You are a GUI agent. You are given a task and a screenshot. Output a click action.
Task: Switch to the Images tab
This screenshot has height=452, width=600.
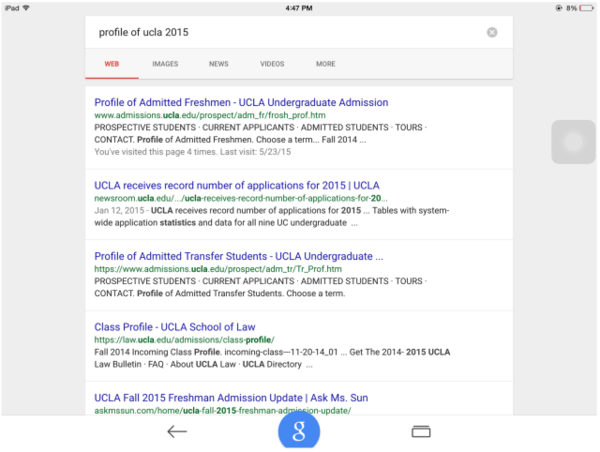[165, 64]
